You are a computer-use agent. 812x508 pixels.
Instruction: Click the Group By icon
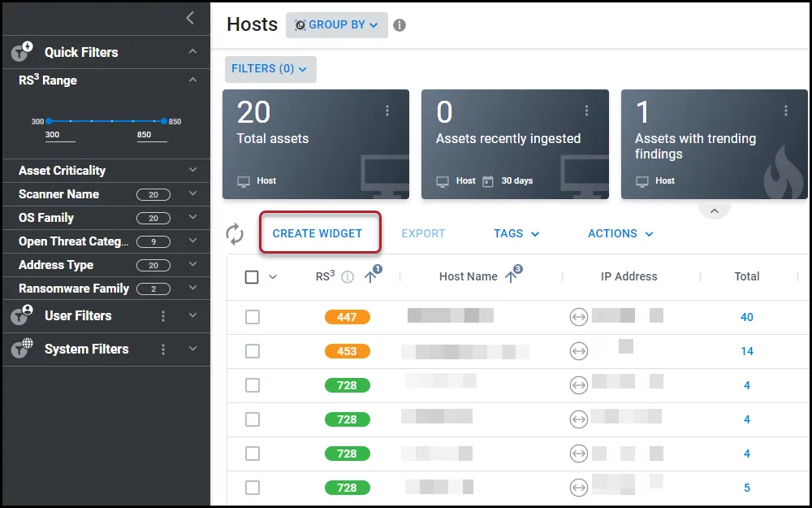pos(300,25)
